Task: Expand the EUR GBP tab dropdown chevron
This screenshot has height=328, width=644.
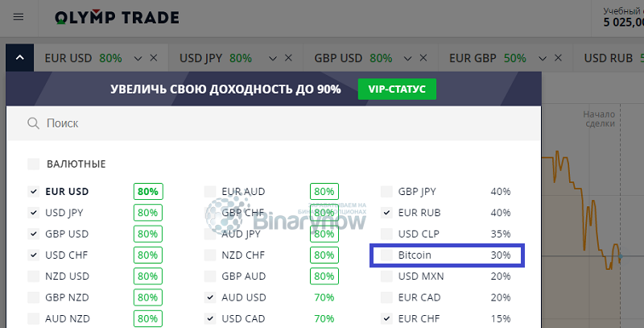Action: [x=543, y=58]
